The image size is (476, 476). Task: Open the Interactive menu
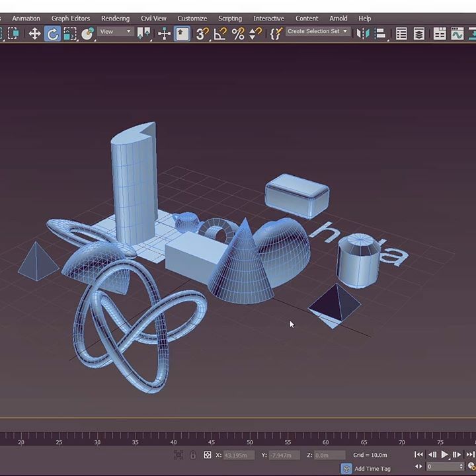coord(268,19)
